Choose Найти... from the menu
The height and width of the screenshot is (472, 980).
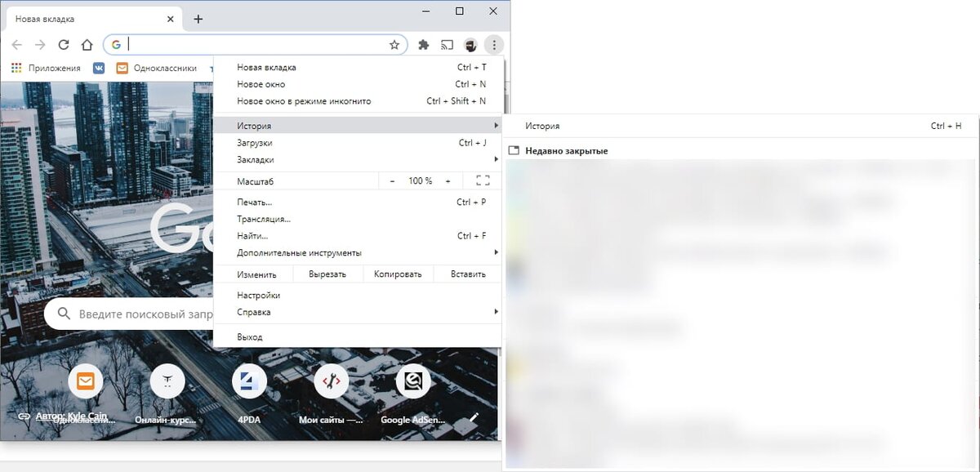(358, 236)
